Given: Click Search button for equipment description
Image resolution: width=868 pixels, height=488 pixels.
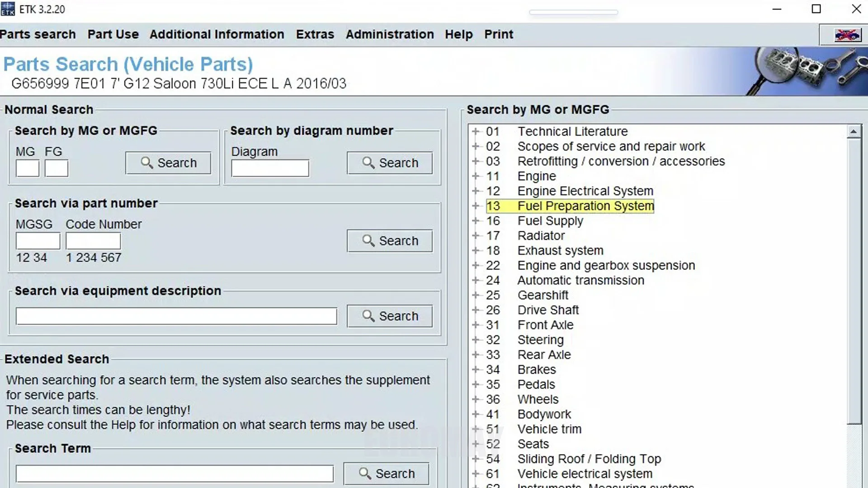Looking at the screenshot, I should (x=390, y=316).
